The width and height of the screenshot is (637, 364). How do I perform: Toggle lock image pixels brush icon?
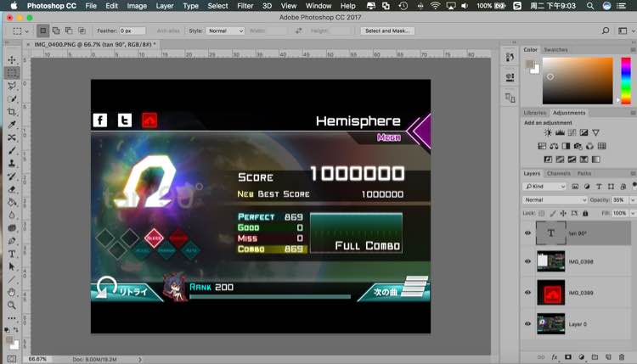click(x=553, y=213)
